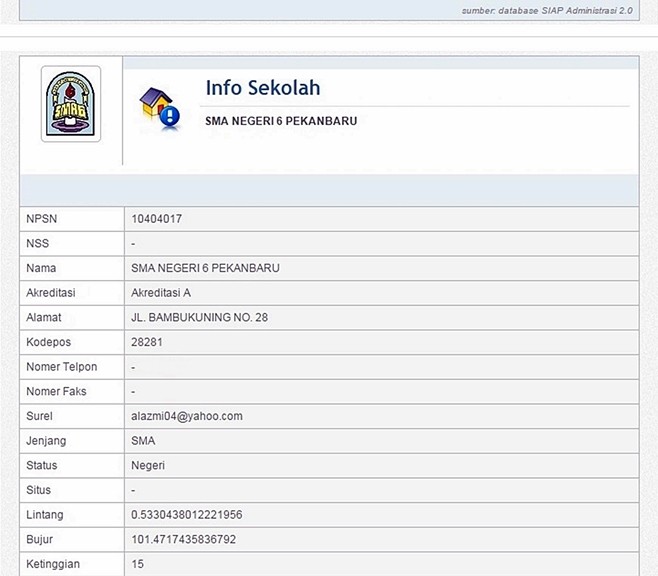Screen dimensions: 658x576
Task: Click the Nomer Faks label
Action: tap(56, 392)
